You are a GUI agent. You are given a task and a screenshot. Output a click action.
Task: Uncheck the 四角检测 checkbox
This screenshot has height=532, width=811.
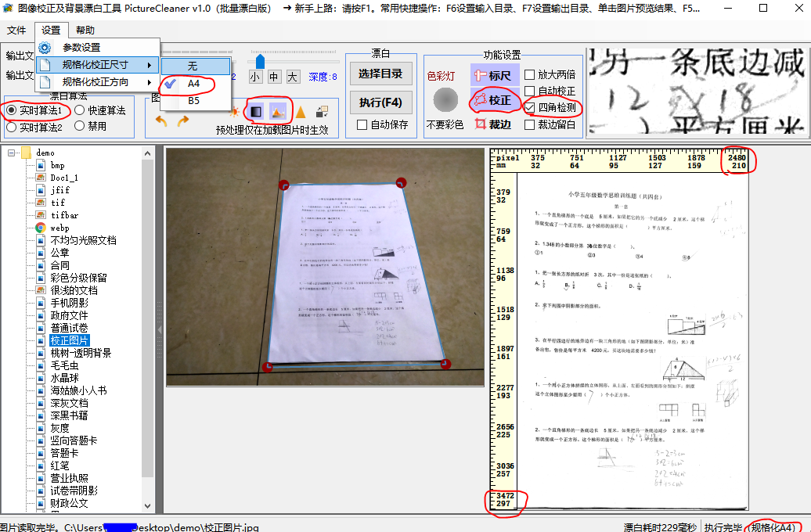[x=530, y=107]
